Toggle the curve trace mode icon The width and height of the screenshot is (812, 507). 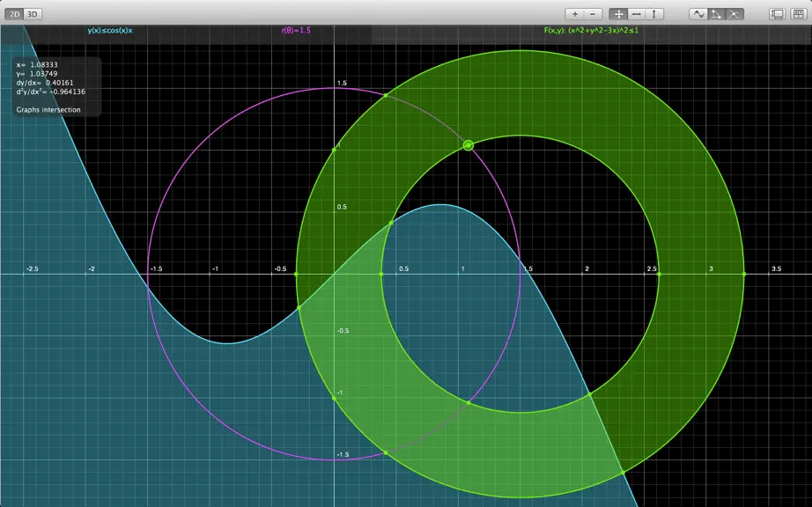point(698,14)
